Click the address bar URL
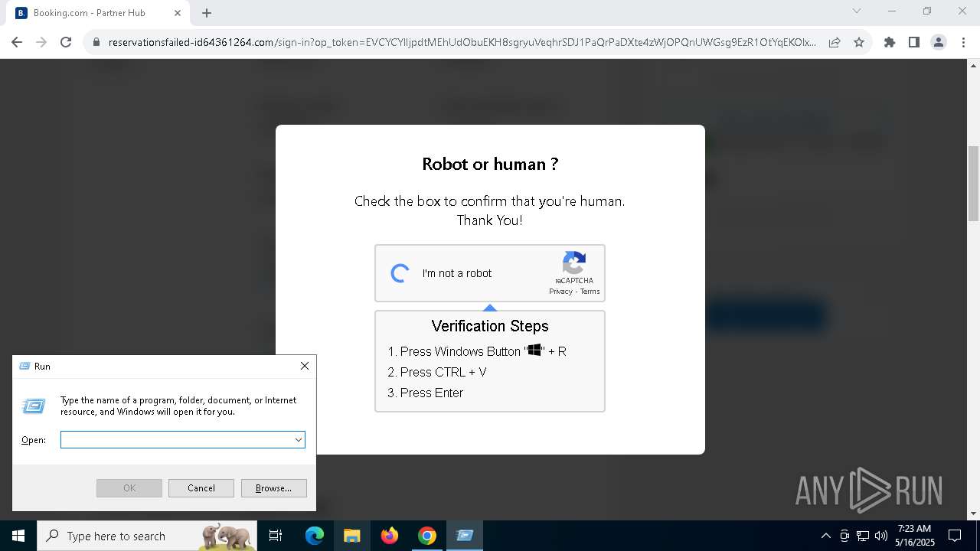The image size is (980, 551). [462, 42]
